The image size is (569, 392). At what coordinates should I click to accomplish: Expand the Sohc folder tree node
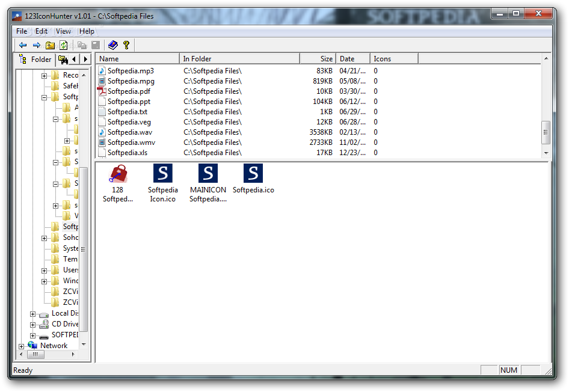pos(45,238)
